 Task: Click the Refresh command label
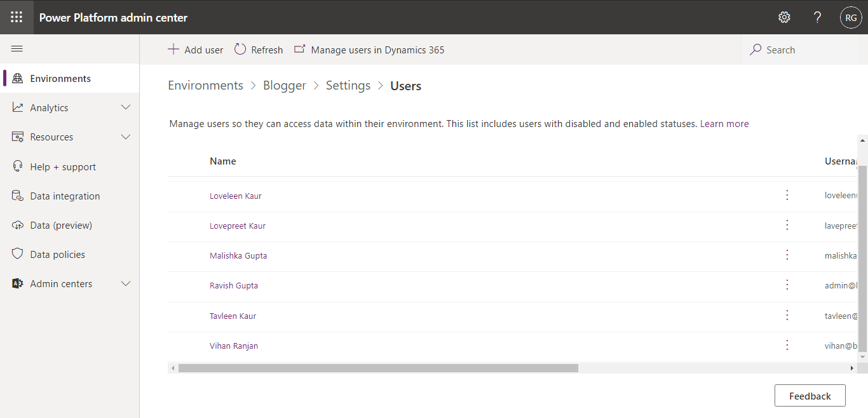click(x=267, y=50)
